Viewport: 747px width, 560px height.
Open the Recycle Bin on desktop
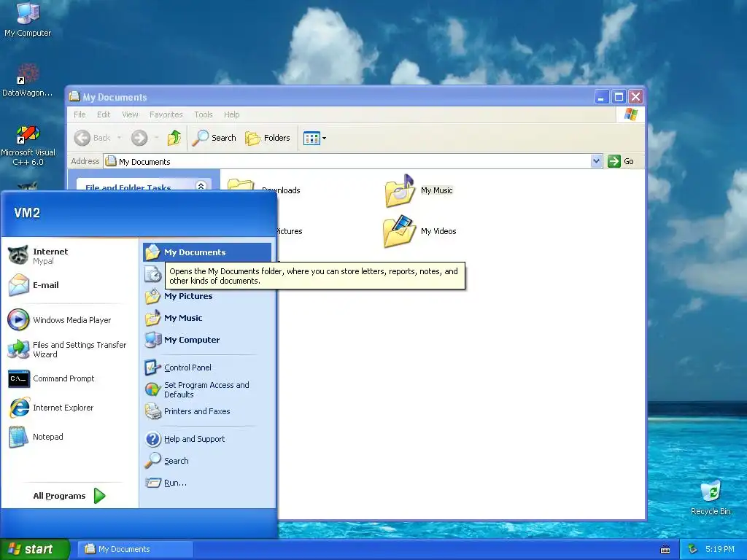[711, 498]
